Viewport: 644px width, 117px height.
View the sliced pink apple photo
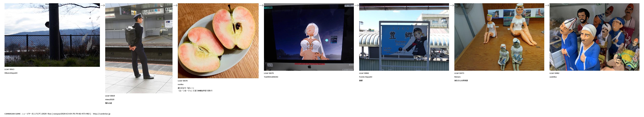point(218,41)
